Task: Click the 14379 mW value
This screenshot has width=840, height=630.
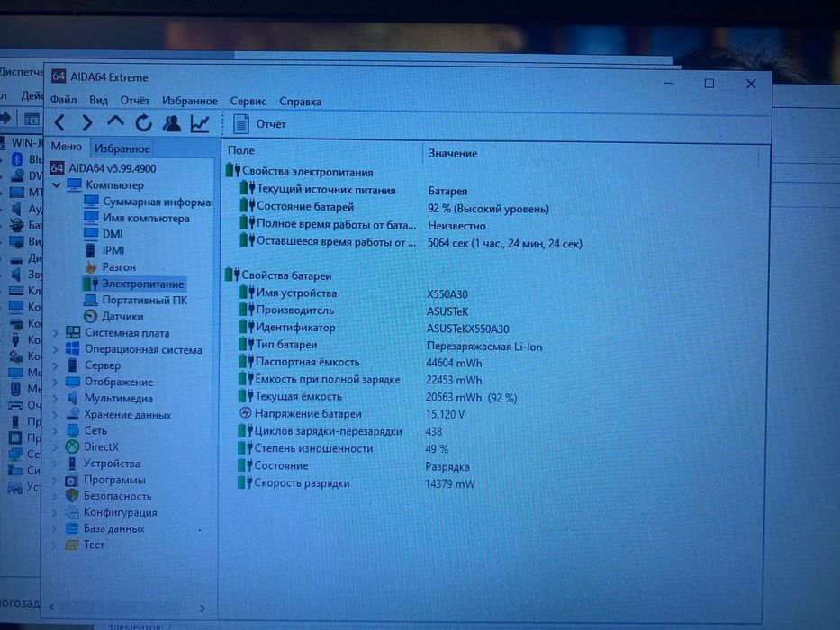Action: (x=450, y=484)
